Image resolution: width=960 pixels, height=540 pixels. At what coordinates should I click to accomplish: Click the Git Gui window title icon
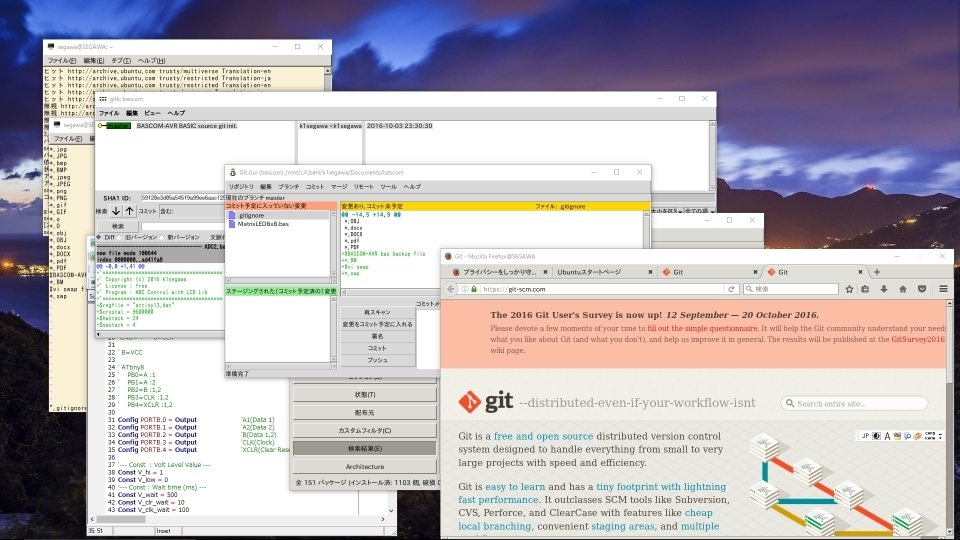tap(233, 173)
